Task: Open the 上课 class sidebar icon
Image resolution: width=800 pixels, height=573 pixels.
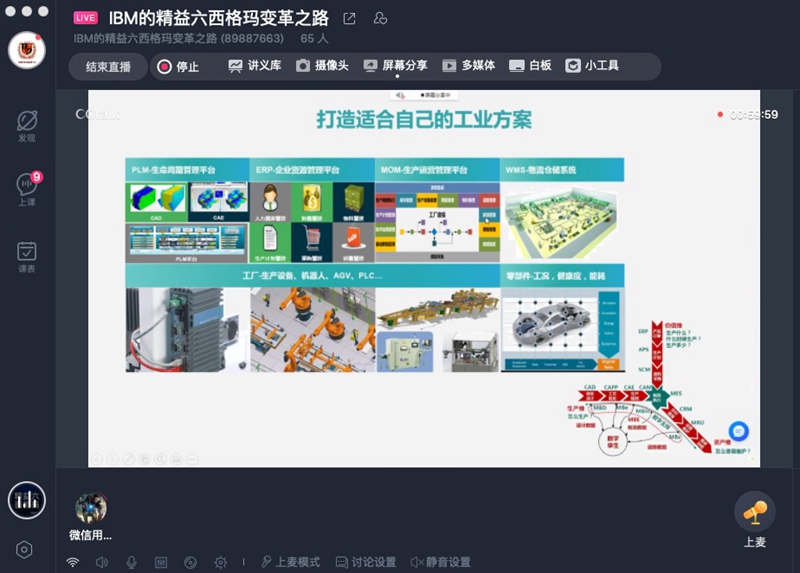Action: click(27, 189)
